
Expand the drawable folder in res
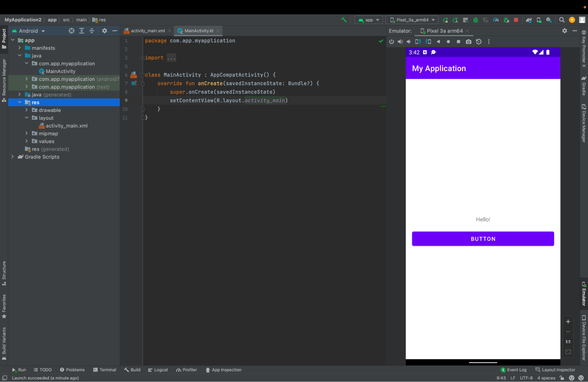pos(26,110)
